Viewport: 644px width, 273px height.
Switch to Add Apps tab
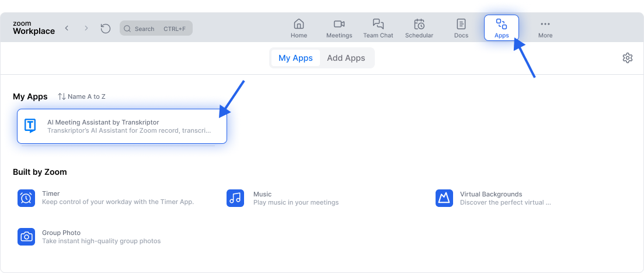pyautogui.click(x=346, y=58)
